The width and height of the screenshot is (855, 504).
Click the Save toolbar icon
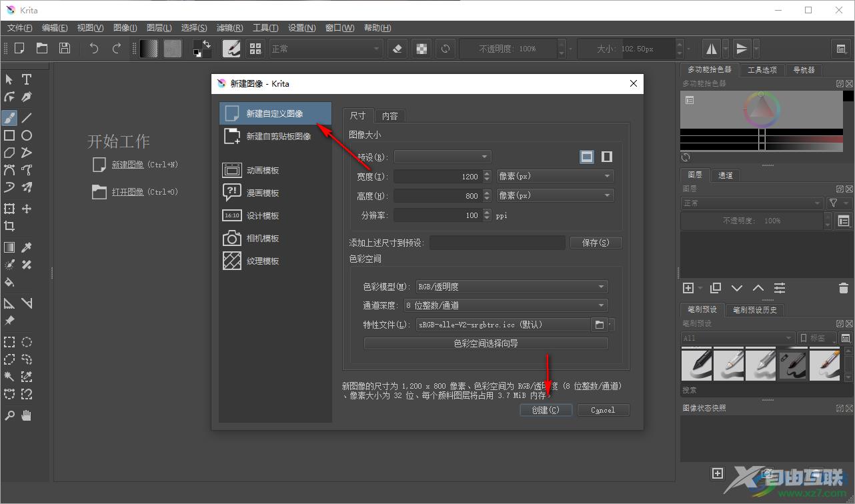click(65, 48)
